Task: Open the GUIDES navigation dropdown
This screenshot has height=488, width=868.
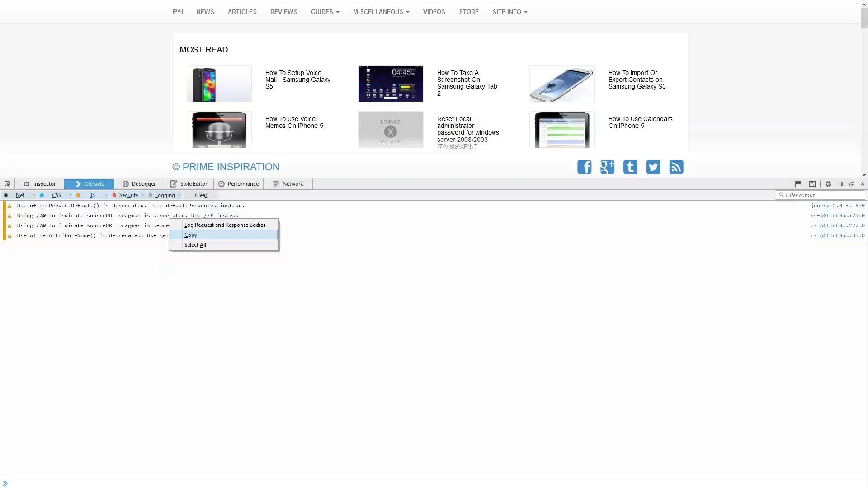Action: point(325,12)
